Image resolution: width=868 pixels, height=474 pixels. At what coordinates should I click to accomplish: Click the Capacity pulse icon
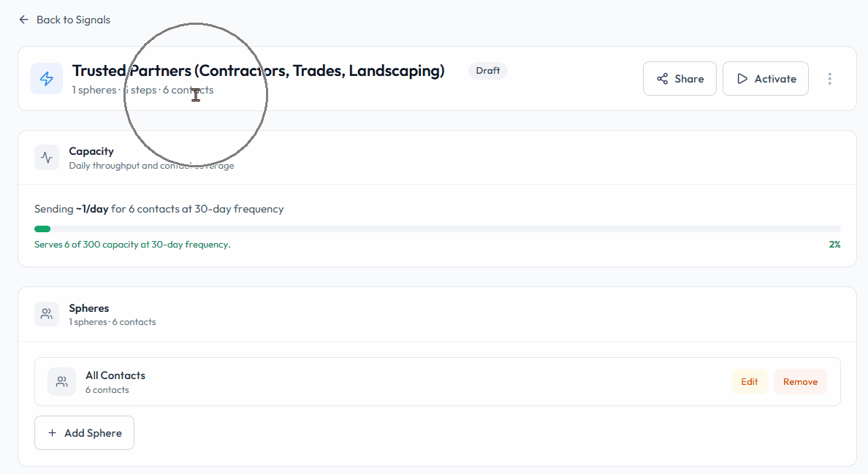[x=47, y=157]
